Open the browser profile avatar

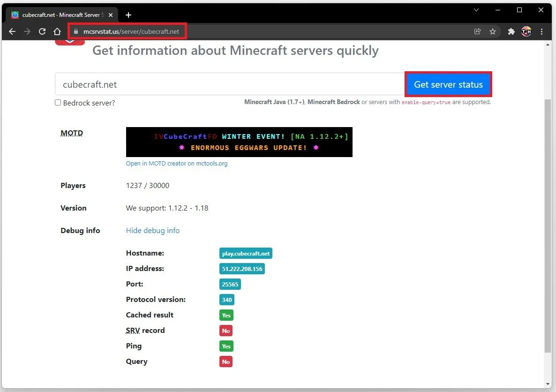click(x=526, y=31)
